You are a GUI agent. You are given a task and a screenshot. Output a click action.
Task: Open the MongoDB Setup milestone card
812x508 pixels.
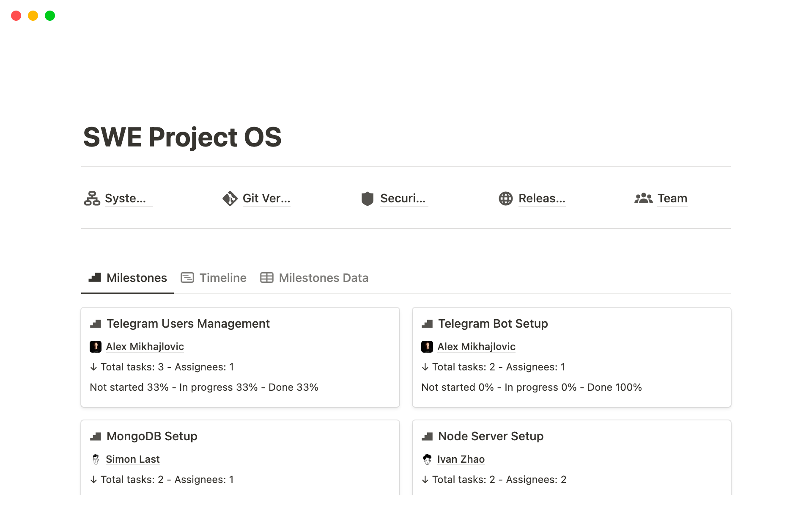point(152,436)
